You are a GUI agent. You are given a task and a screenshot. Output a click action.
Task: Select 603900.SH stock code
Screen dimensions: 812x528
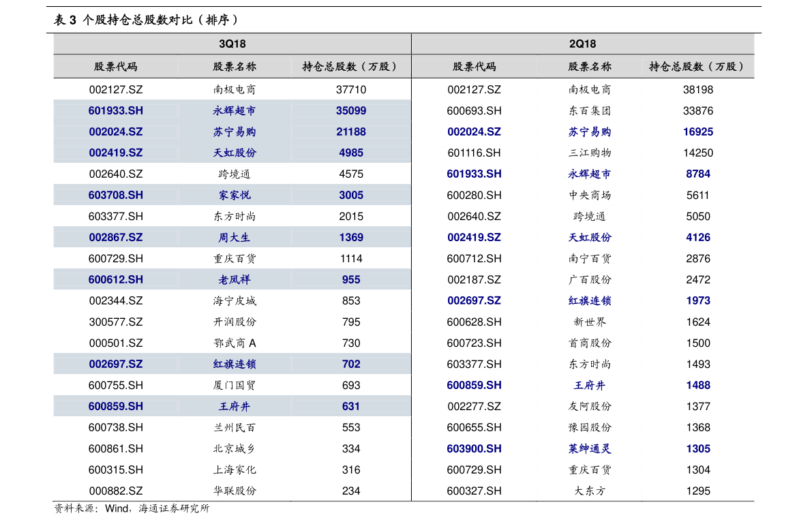point(474,449)
